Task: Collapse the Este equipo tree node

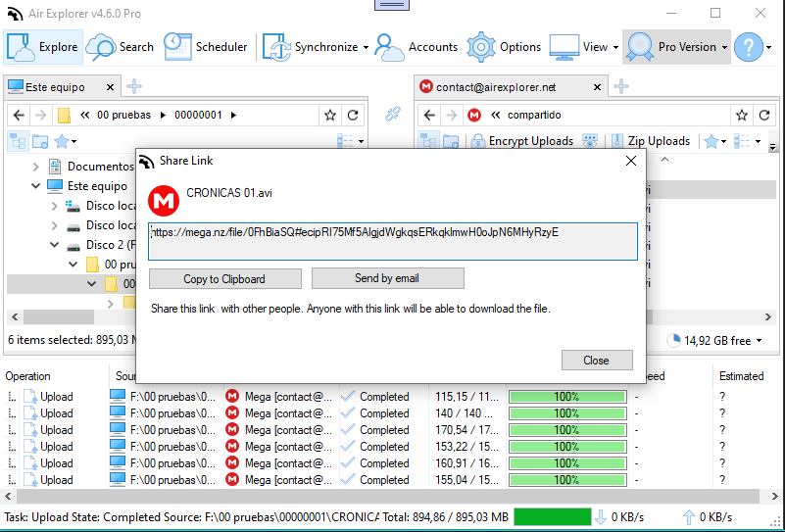Action: (35, 186)
